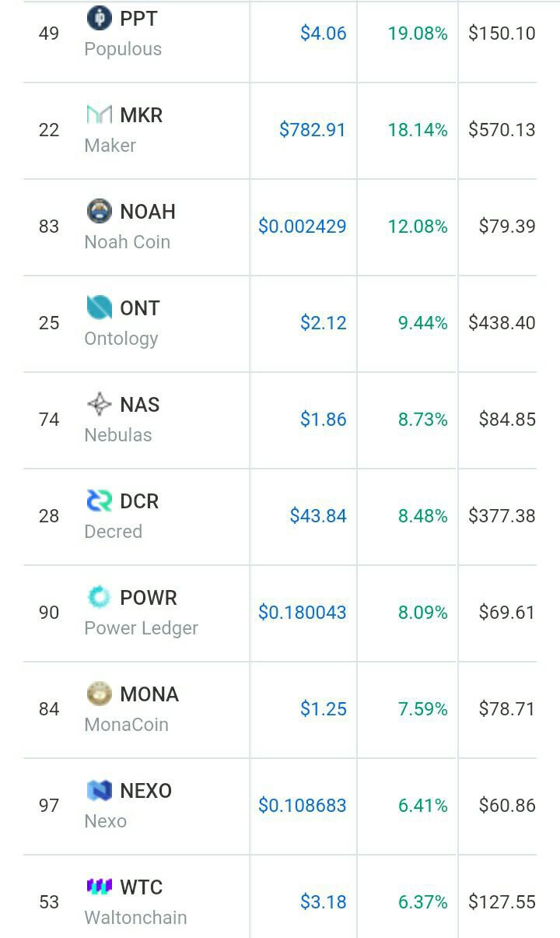Click the Ontology ONT logo icon
The width and height of the screenshot is (560, 938).
(100, 307)
